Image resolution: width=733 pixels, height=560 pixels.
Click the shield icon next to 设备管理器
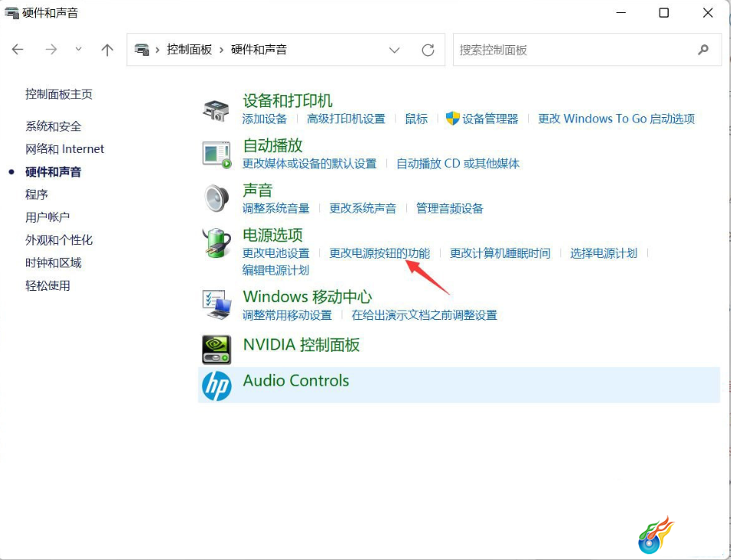click(x=452, y=119)
